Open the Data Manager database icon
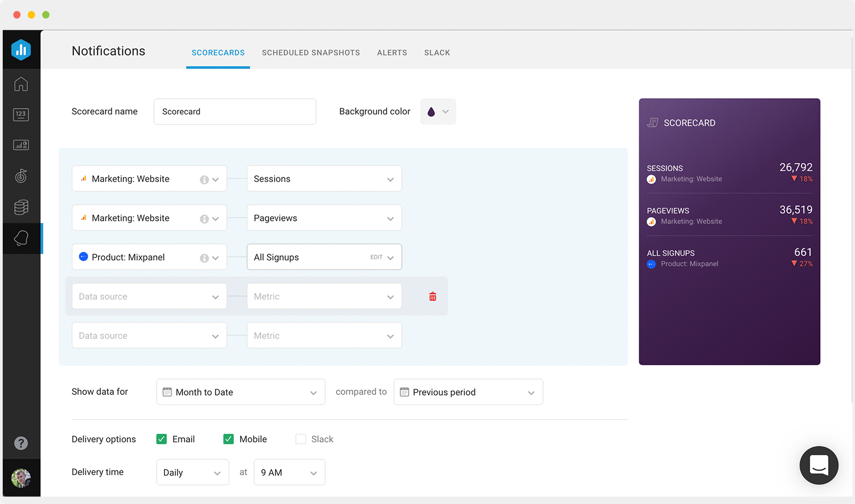The width and height of the screenshot is (855, 504). click(x=21, y=207)
